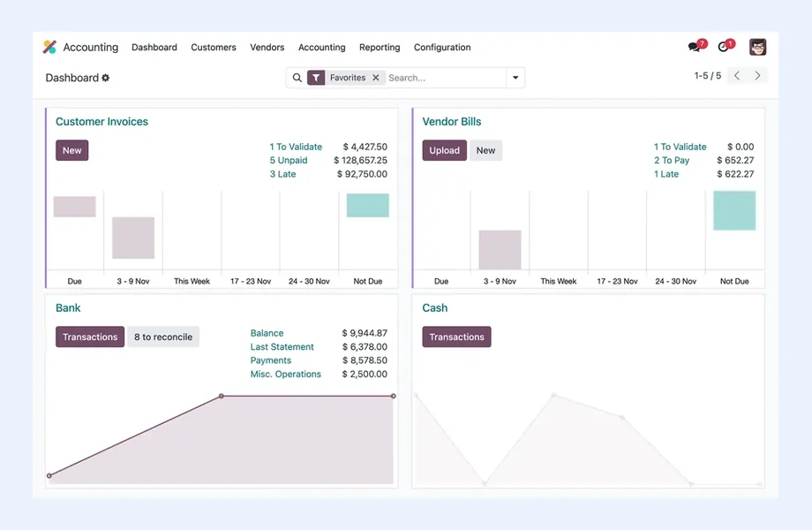Click the $ 4,427.50 amount

click(365, 147)
